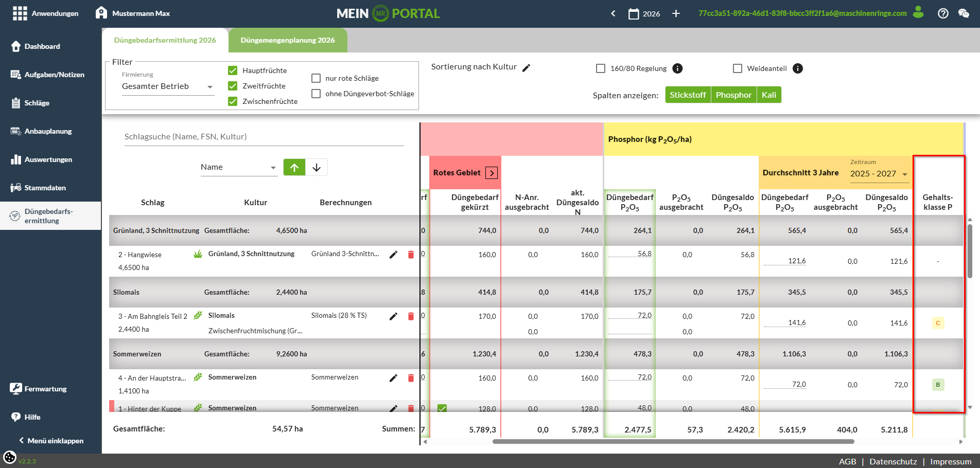
Task: Open the chat bubbles icon
Action: [x=964, y=13]
